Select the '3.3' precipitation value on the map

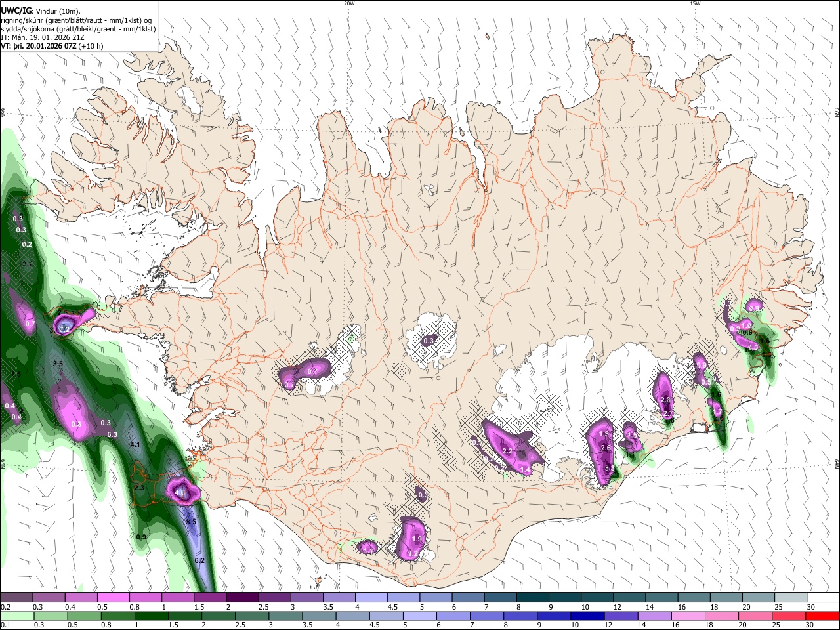click(610, 469)
